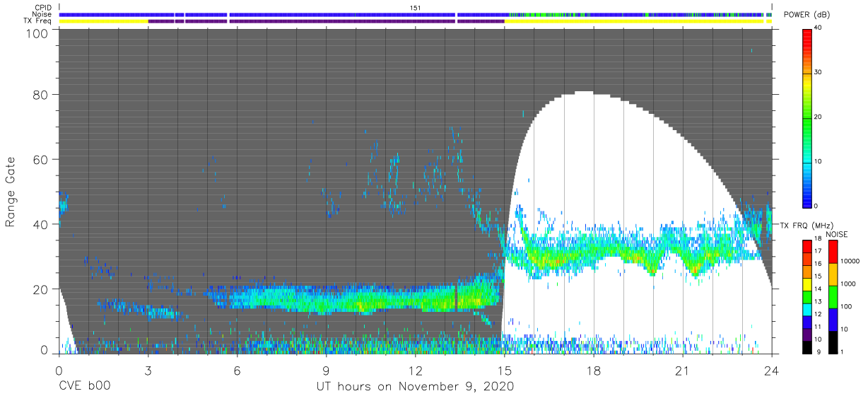Screen dimensions: 868x401
Task: Click the 'Range Gate' y-axis label
Action: tap(11, 193)
